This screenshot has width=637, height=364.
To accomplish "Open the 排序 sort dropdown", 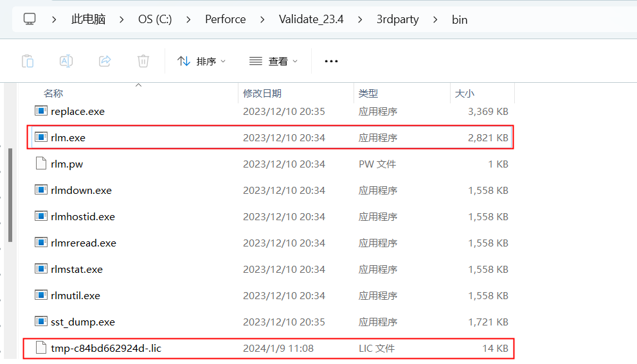I will [x=201, y=61].
